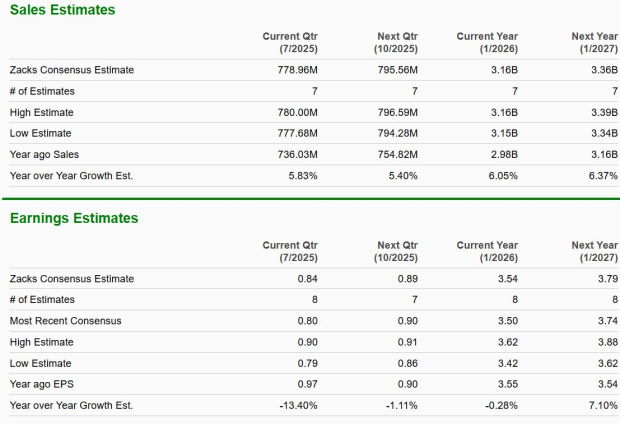Click the "Sales Estimates" section heading
The image size is (620, 424).
point(62,9)
